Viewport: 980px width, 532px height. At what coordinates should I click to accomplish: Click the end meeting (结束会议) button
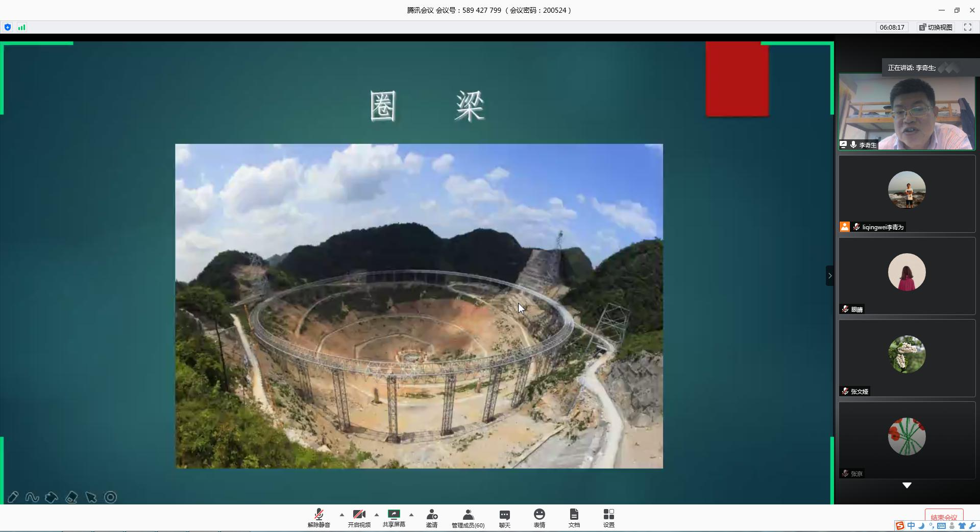click(944, 517)
